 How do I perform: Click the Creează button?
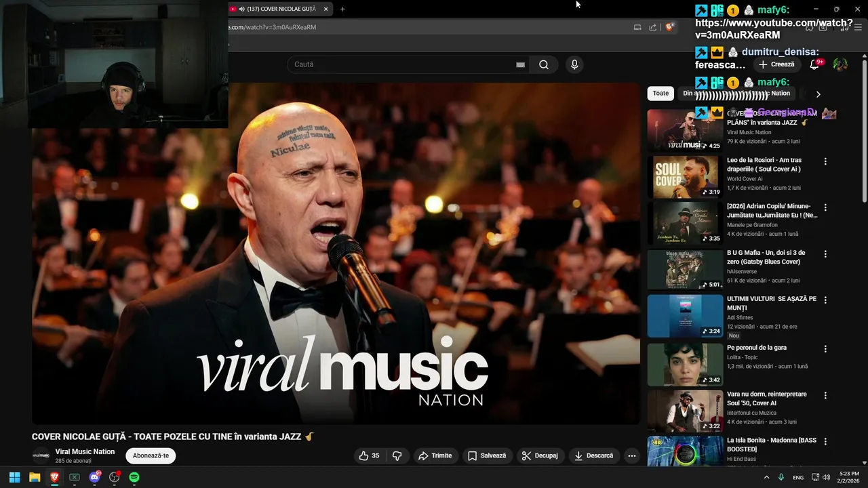point(776,64)
